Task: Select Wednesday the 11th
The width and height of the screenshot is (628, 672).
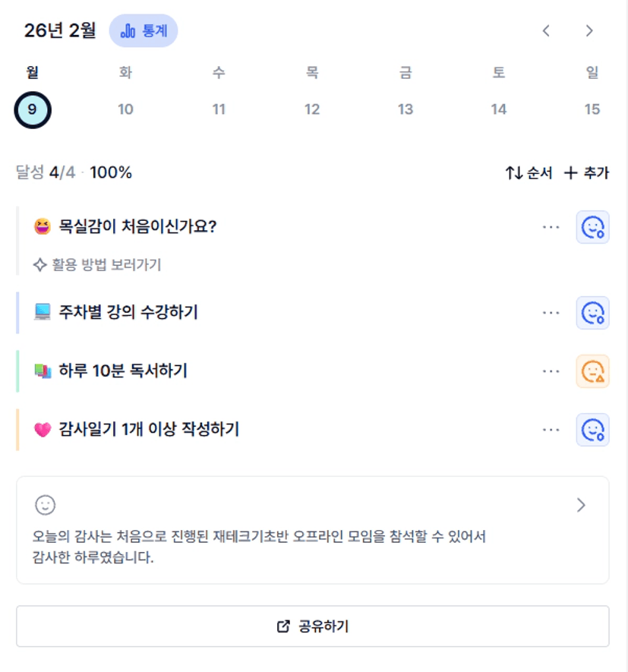Action: [219, 109]
